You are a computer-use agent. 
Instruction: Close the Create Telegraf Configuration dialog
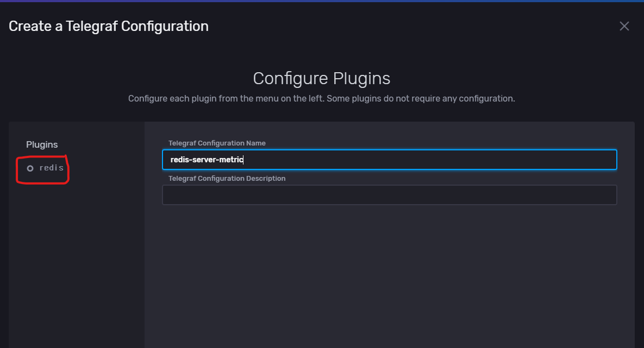tap(624, 26)
